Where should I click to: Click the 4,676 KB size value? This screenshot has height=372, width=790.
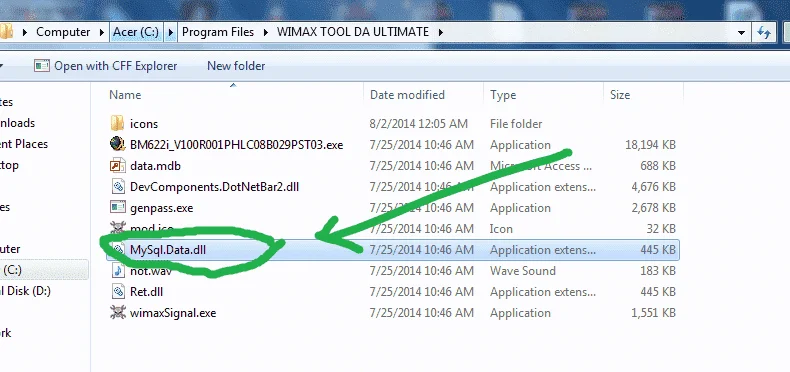coord(653,187)
